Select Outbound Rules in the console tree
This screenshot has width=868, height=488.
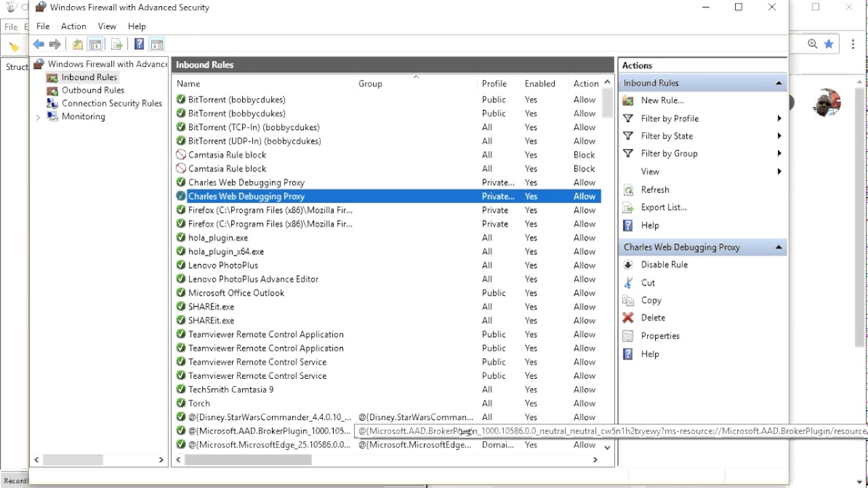(93, 90)
